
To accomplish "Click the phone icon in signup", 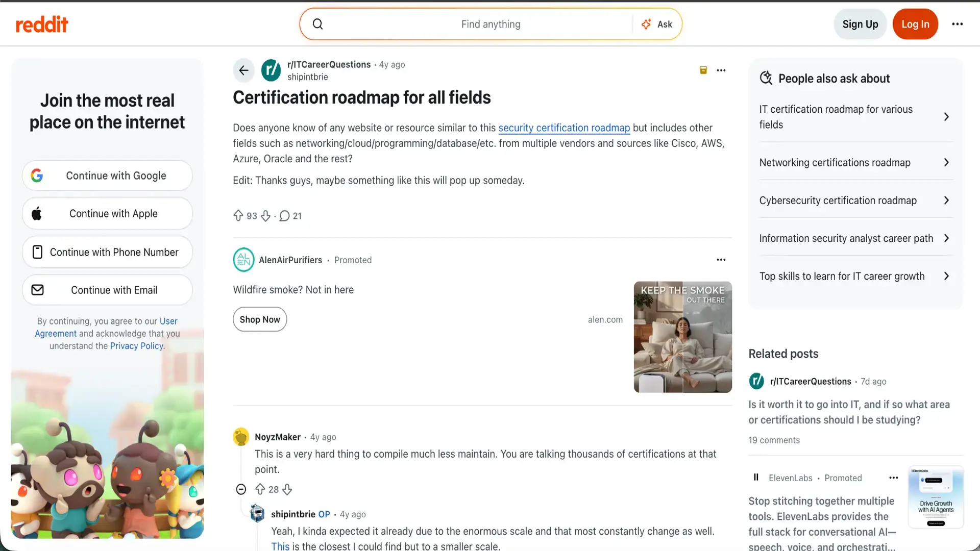I will [37, 252].
